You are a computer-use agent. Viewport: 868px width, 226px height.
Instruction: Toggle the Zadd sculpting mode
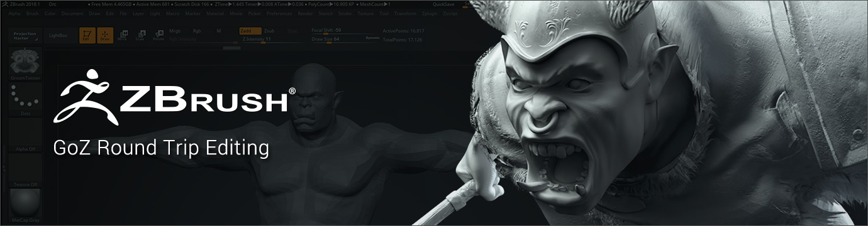[250, 31]
